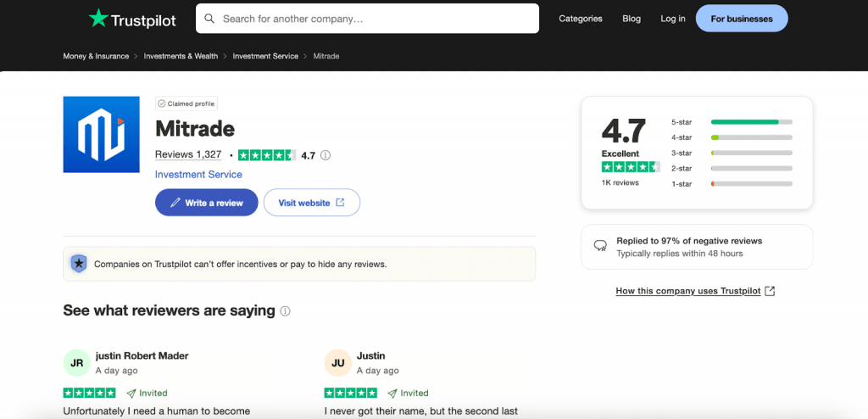Filter by 5-star rating bar
The image size is (868, 419).
click(x=732, y=122)
